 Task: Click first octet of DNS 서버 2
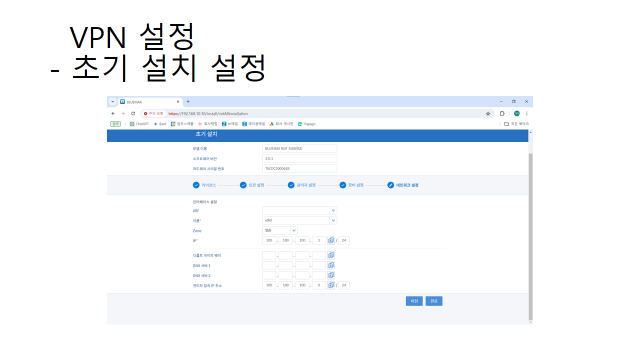pyautogui.click(x=269, y=276)
